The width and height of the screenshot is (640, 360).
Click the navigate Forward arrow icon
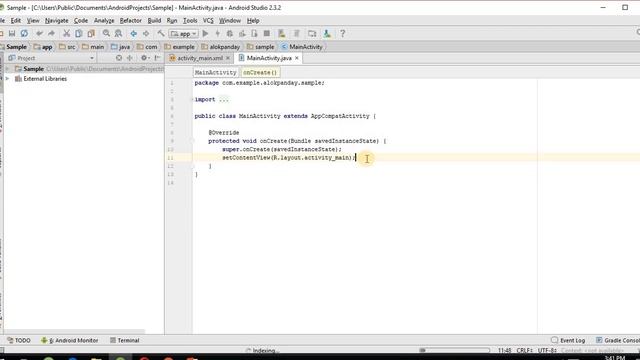(x=146, y=33)
